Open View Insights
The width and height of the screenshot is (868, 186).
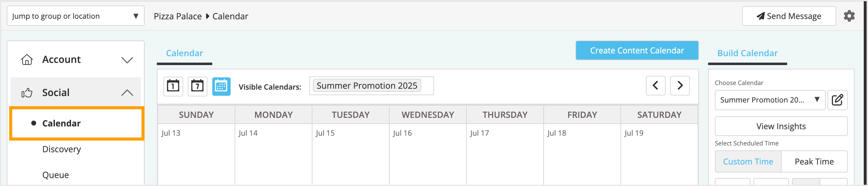(x=781, y=126)
